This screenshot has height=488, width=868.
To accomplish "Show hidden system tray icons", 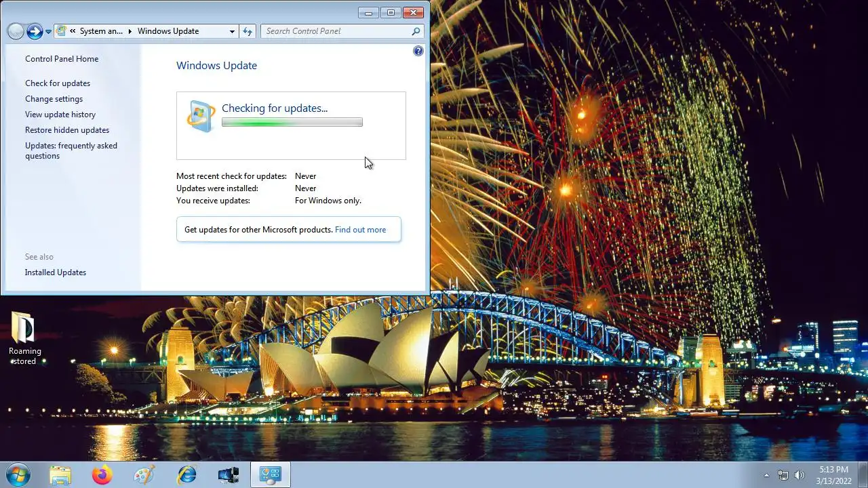I will [x=767, y=475].
